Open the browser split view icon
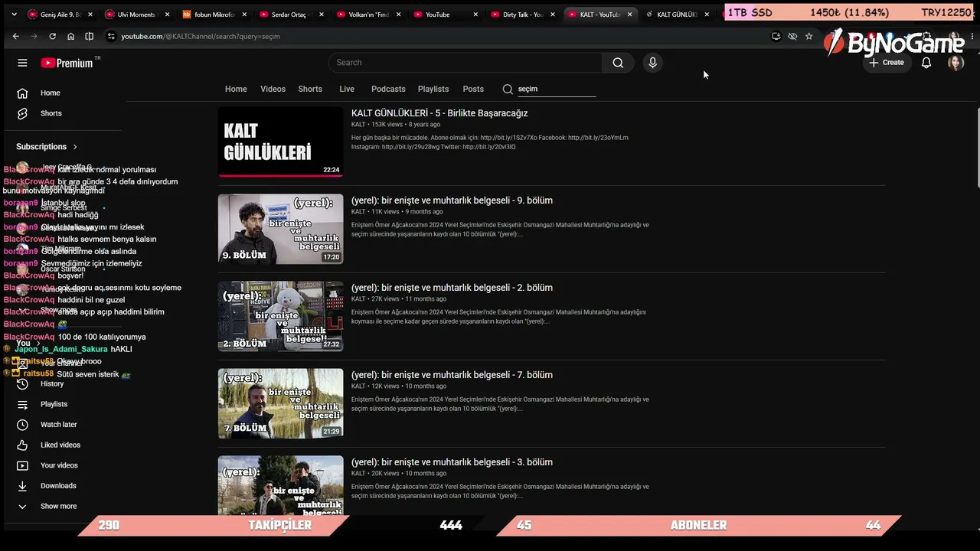 point(89,36)
